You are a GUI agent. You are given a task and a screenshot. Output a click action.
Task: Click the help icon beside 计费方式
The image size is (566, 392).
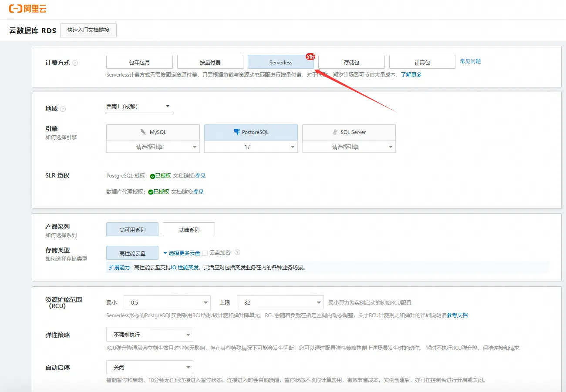click(75, 63)
